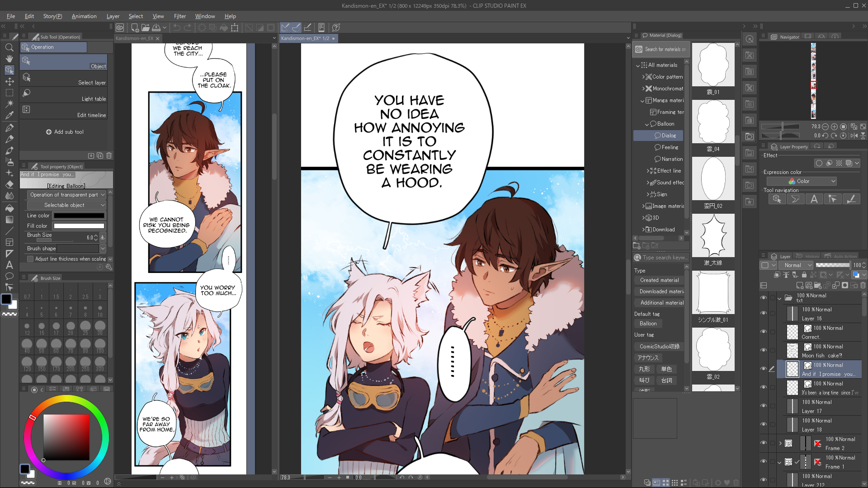The image size is (868, 488).
Task: Select the Eraser tool
Action: (x=9, y=185)
